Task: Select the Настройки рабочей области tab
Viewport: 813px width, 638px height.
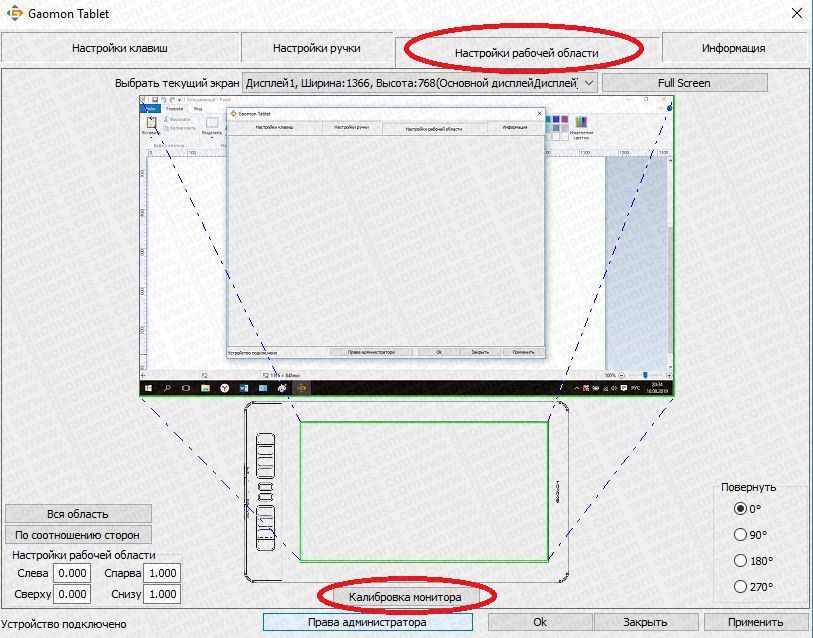Action: (x=527, y=52)
